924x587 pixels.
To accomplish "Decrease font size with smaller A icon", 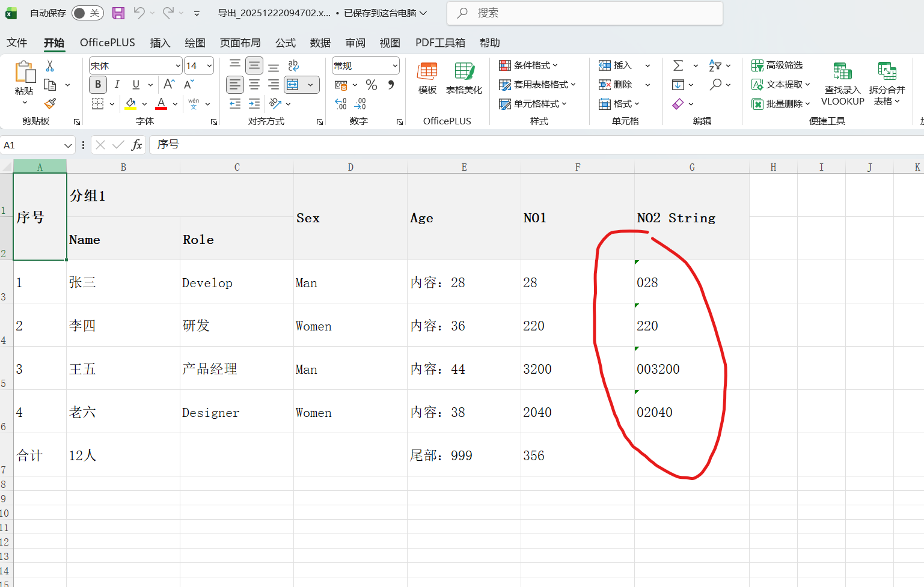I will pos(189,85).
